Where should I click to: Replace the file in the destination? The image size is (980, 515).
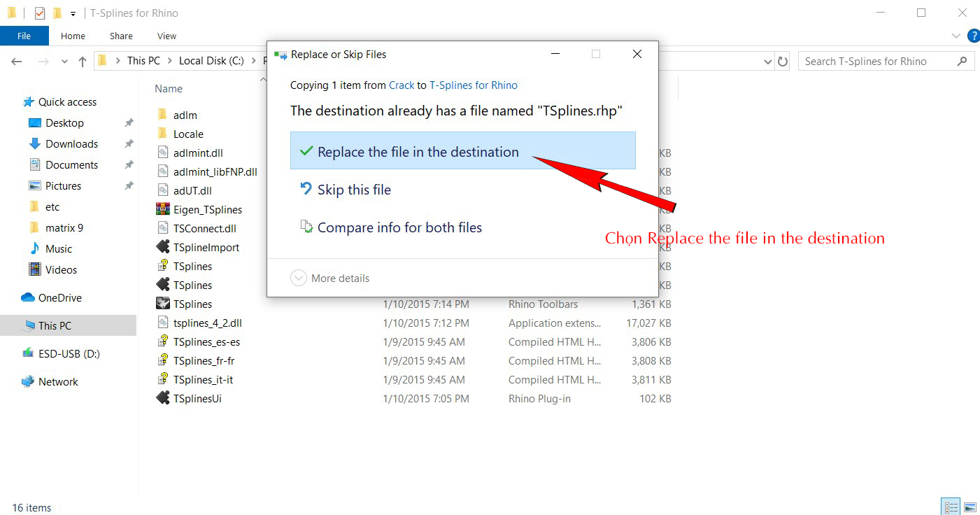pyautogui.click(x=462, y=151)
